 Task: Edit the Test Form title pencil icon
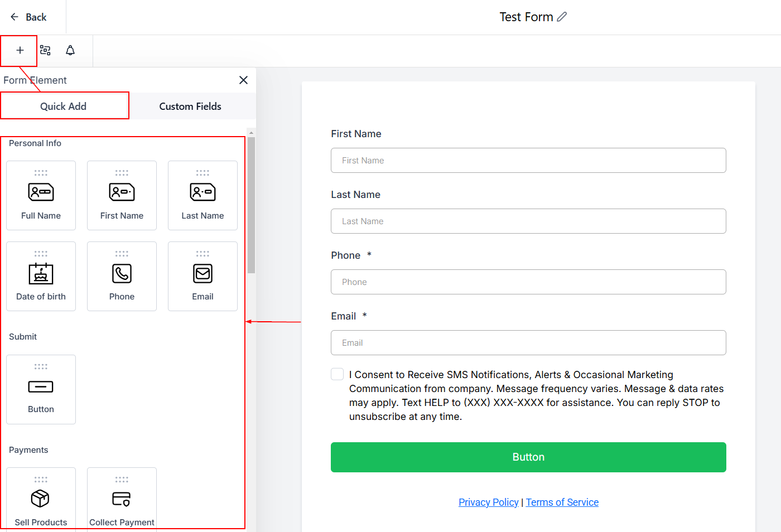coord(562,17)
